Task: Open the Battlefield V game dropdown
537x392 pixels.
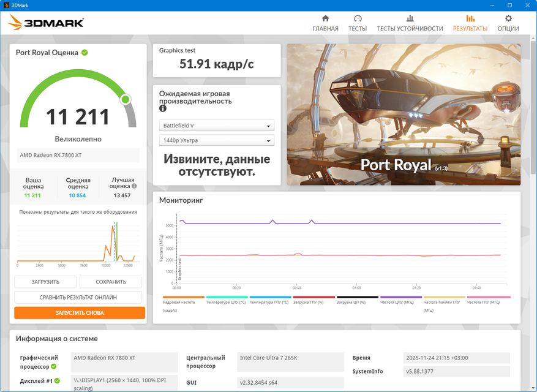Action: click(217, 126)
